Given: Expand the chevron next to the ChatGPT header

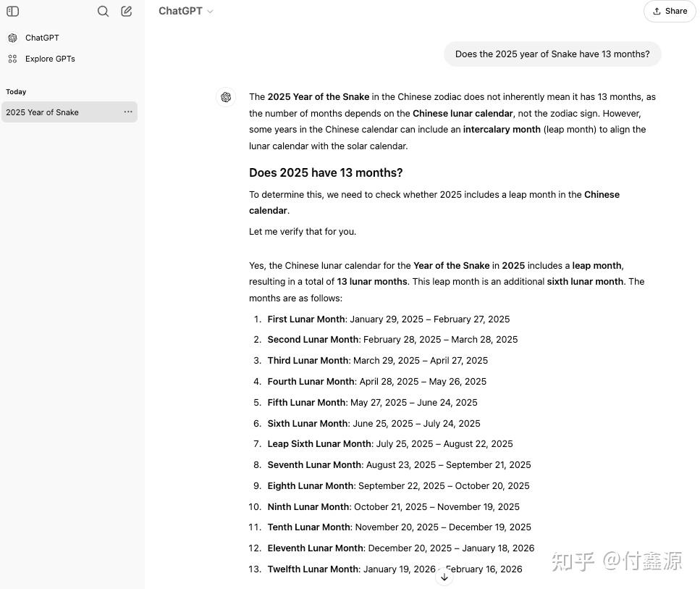Looking at the screenshot, I should (x=209, y=11).
